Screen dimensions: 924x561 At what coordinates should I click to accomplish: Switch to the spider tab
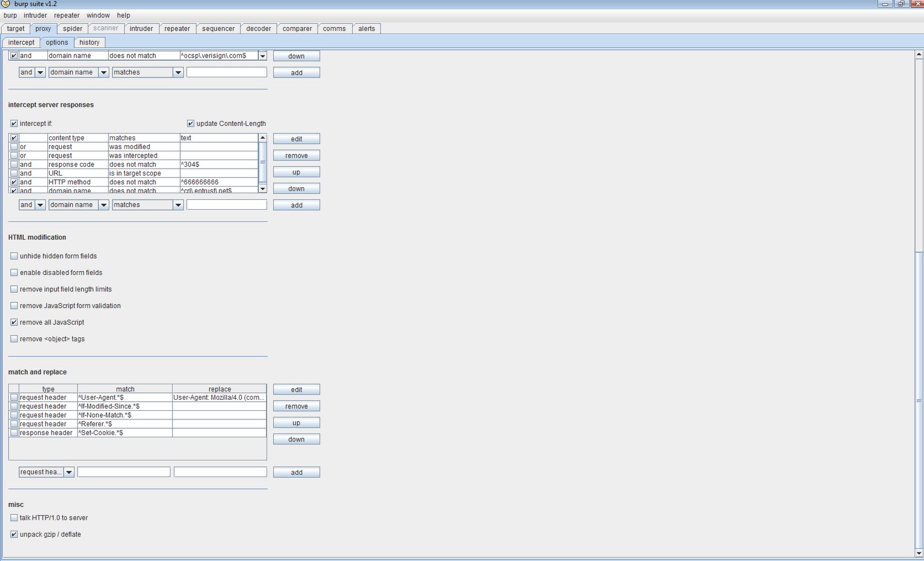73,28
